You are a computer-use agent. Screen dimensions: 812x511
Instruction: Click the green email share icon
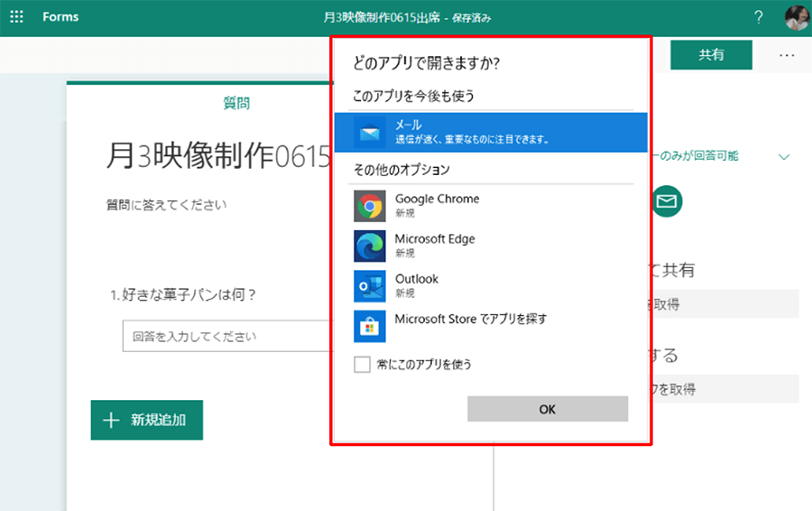667,201
